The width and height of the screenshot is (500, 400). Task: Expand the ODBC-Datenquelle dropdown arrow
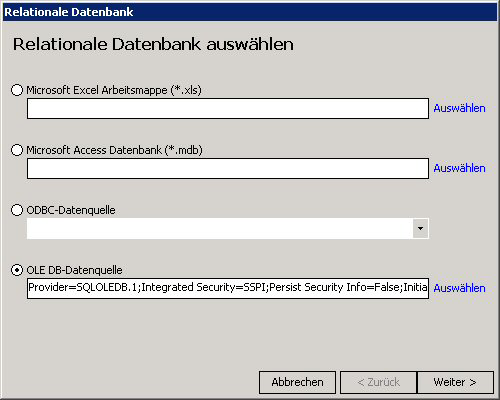coord(420,228)
